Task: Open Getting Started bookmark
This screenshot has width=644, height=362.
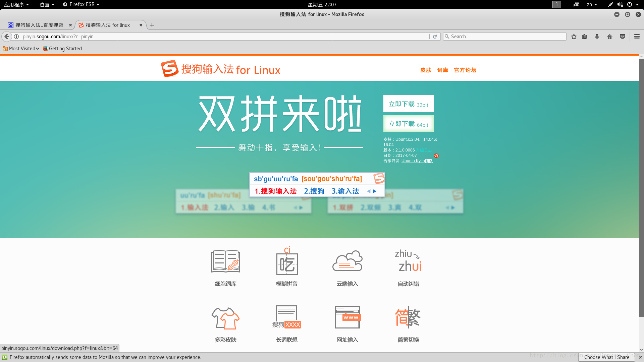Action: pyautogui.click(x=62, y=49)
